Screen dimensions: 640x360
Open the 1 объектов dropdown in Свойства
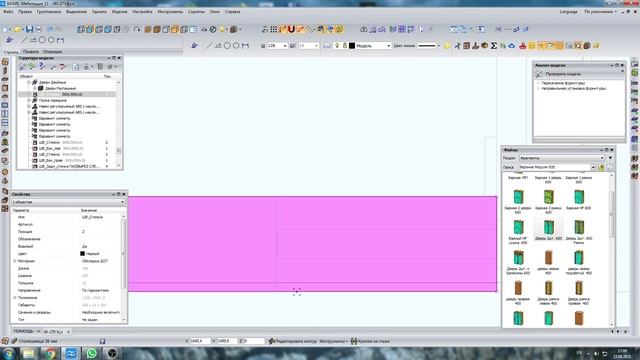click(x=68, y=202)
